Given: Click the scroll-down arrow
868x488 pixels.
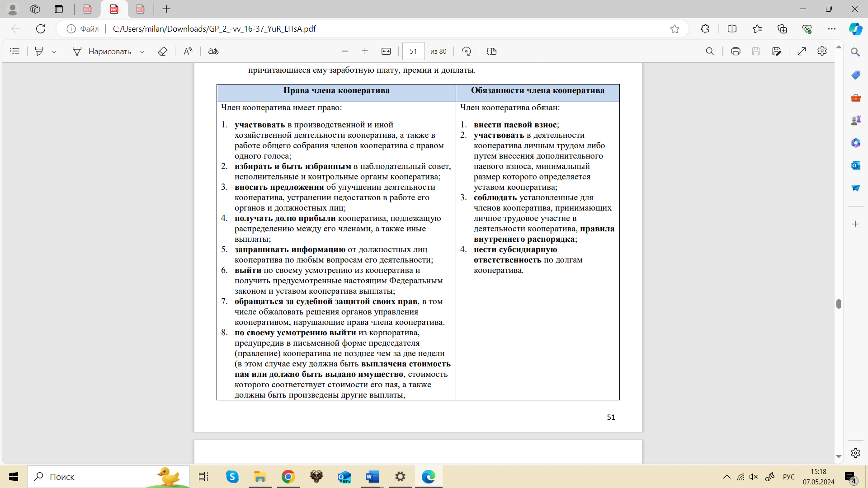Looking at the screenshot, I should click(x=839, y=456).
